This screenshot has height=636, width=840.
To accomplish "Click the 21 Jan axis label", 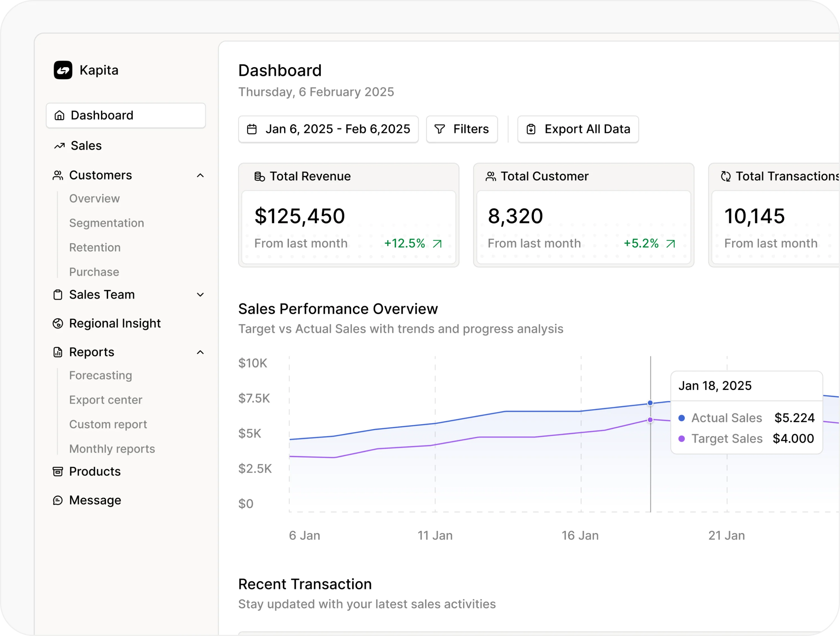I will (727, 536).
